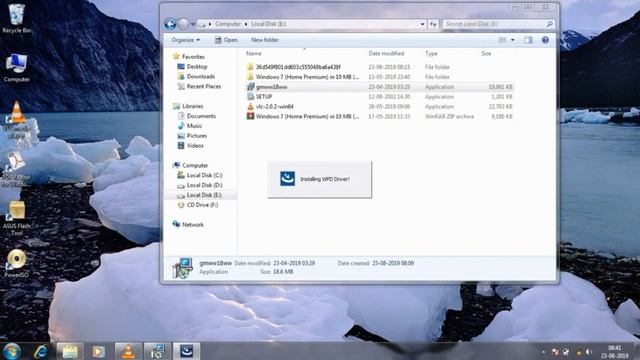Sort by the Date modified column header
The image size is (640, 360).
click(386, 53)
